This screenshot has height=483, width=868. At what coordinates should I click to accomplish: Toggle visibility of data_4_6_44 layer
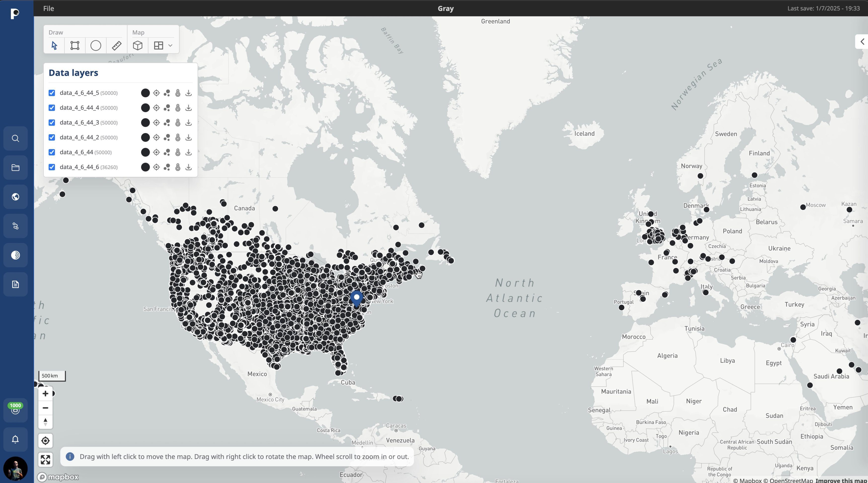tap(52, 152)
